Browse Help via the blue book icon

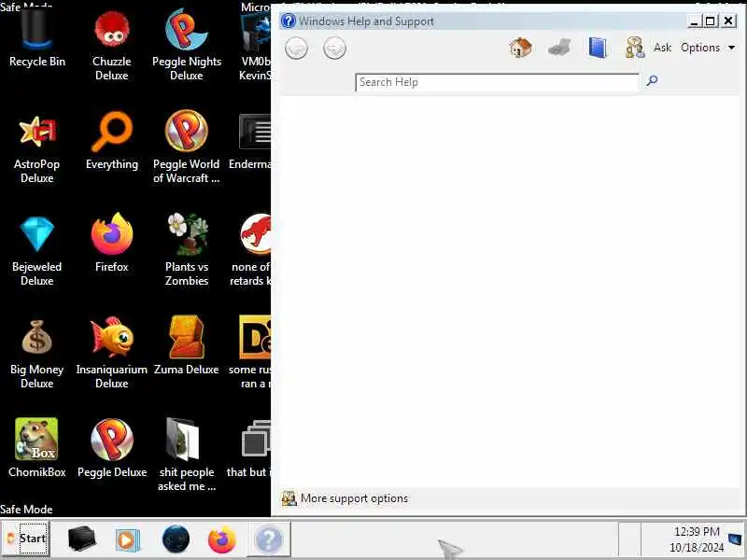(598, 48)
